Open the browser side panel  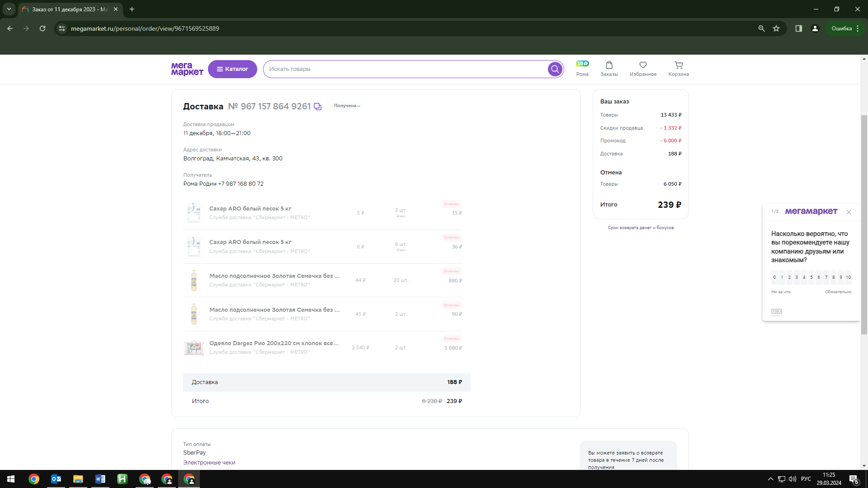pyautogui.click(x=799, y=28)
